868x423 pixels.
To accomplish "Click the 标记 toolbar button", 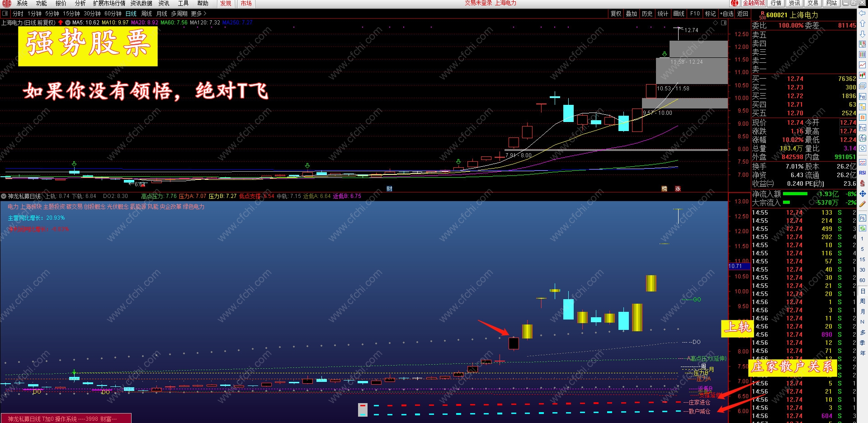I will (x=710, y=14).
